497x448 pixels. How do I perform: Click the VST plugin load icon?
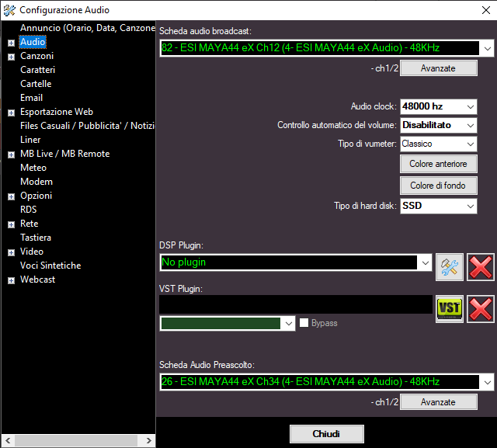(x=449, y=308)
